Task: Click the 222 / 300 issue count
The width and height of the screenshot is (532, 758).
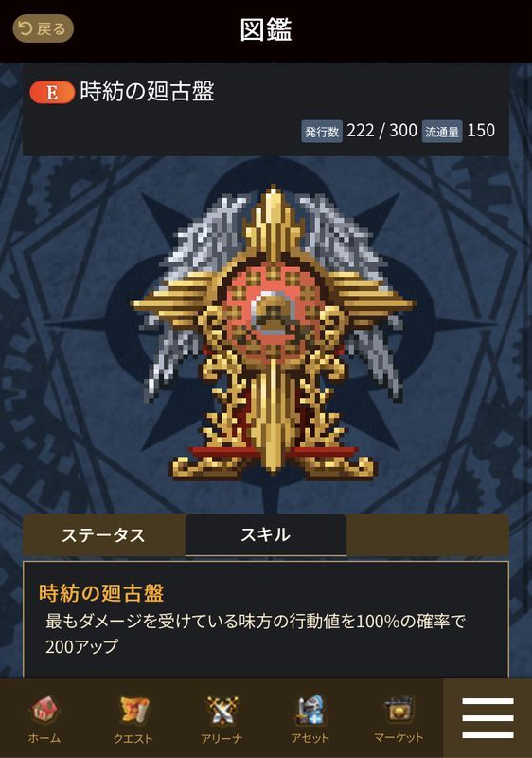Action: pos(381,131)
